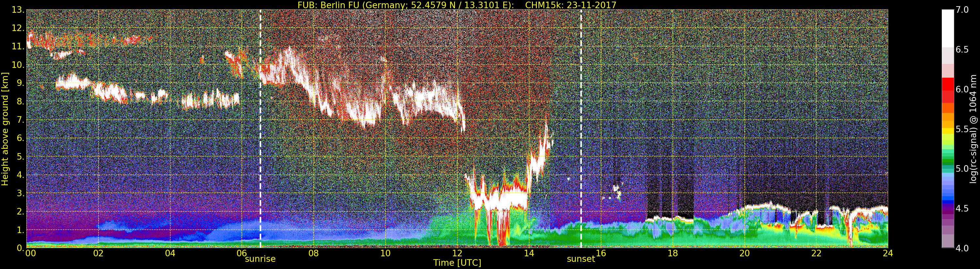This screenshot has width=980, height=269.
Task: Select the height tick label "9."
Action: [x=20, y=83]
